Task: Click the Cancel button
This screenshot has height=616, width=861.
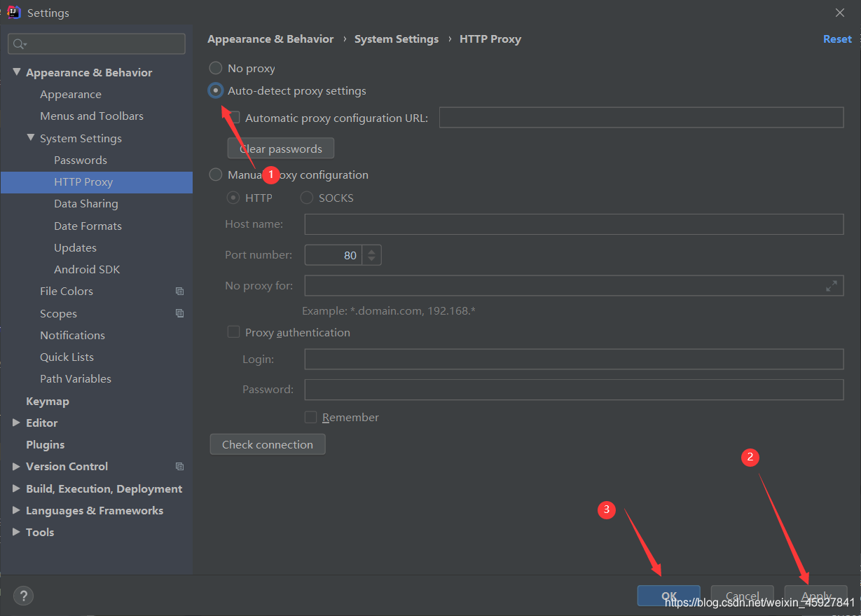Action: tap(743, 596)
